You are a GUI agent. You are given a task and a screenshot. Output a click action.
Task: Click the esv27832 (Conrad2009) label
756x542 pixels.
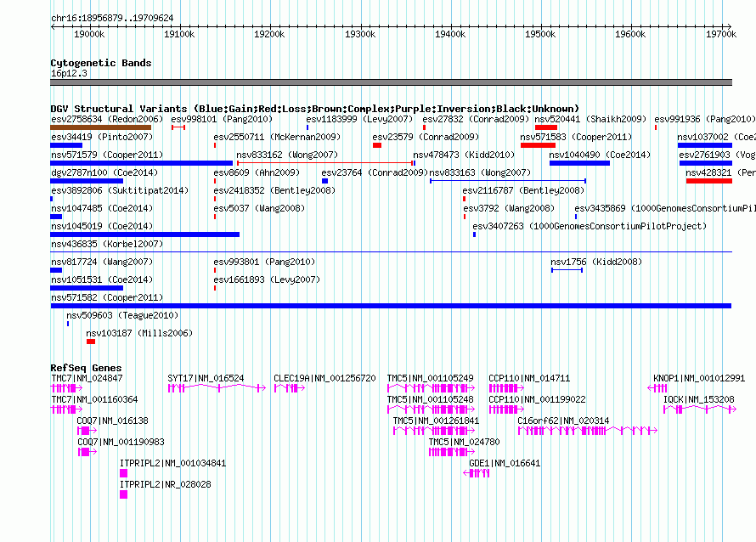pyautogui.click(x=476, y=119)
